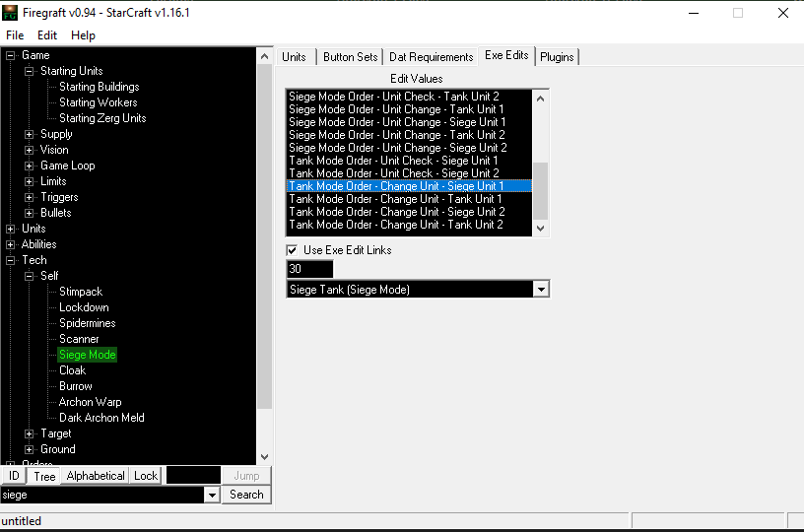Viewport: 804px width, 532px height.
Task: Click the value field containing 30
Action: 309,269
